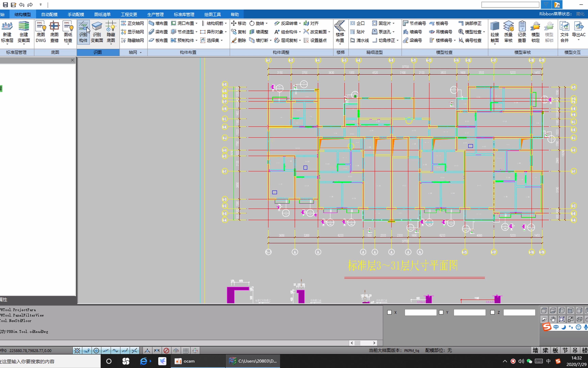Open the 质量审核 tool
588x368 pixels.
508,32
